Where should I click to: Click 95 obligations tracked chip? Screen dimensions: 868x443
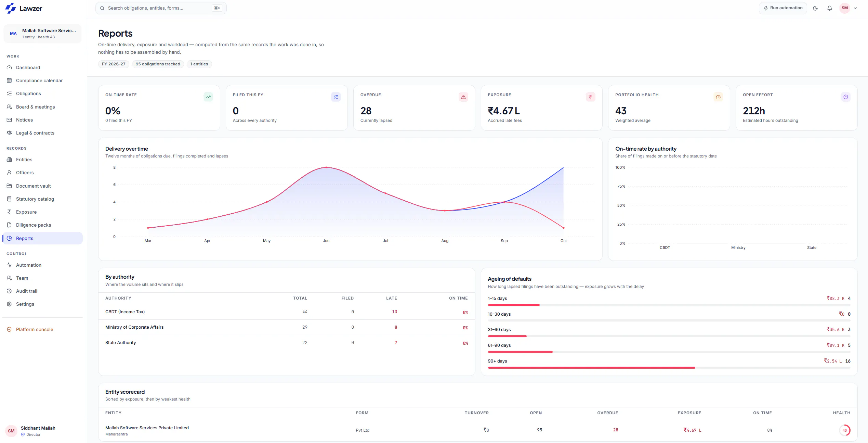158,64
